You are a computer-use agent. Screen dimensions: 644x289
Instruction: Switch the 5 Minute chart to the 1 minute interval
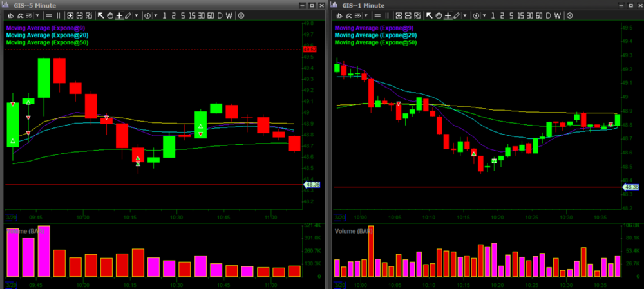[164, 15]
